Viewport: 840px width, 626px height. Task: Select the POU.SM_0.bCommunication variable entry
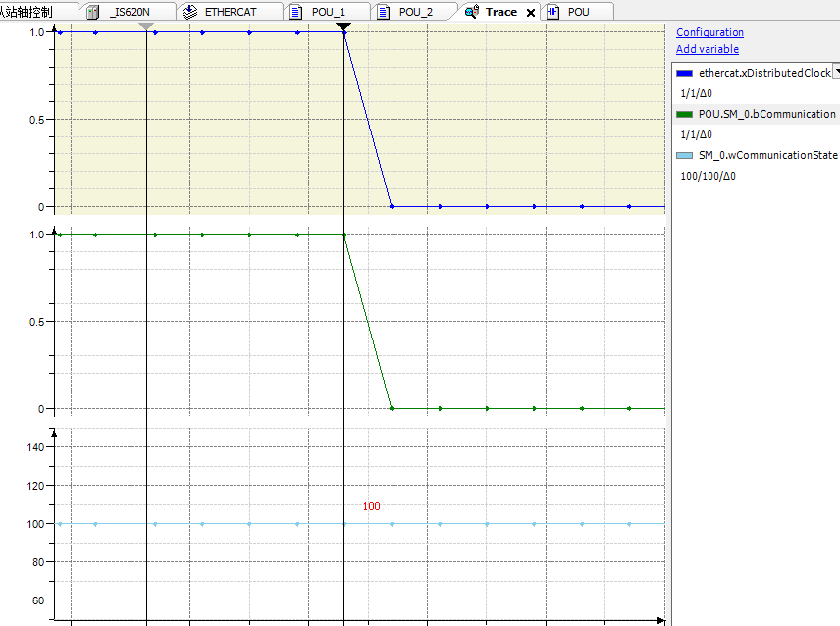pos(765,114)
